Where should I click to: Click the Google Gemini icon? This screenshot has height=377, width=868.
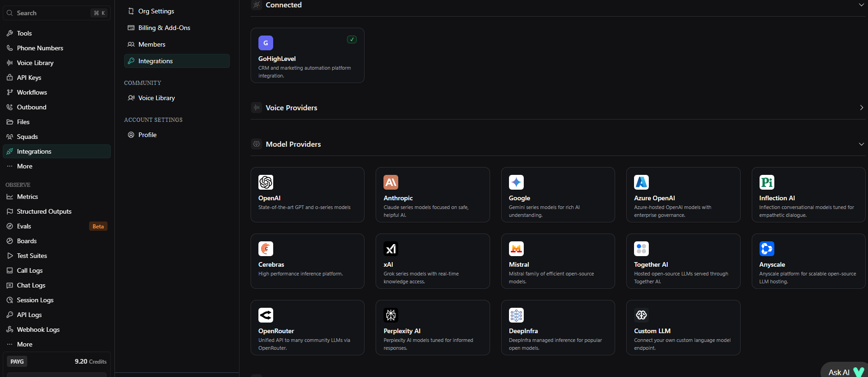point(516,182)
